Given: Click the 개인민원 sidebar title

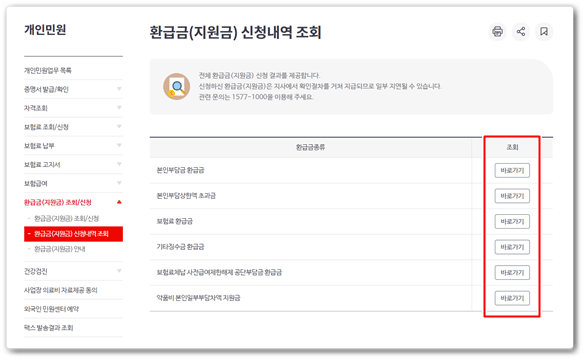Looking at the screenshot, I should (45, 30).
